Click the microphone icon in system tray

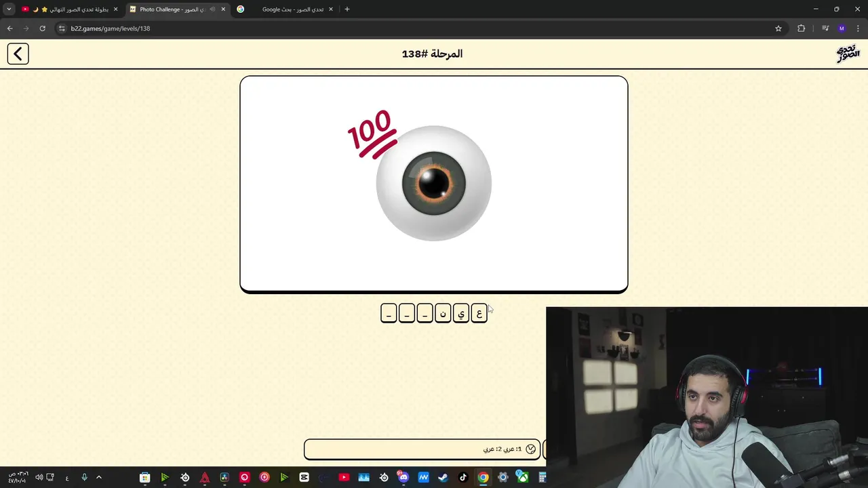coord(84,478)
